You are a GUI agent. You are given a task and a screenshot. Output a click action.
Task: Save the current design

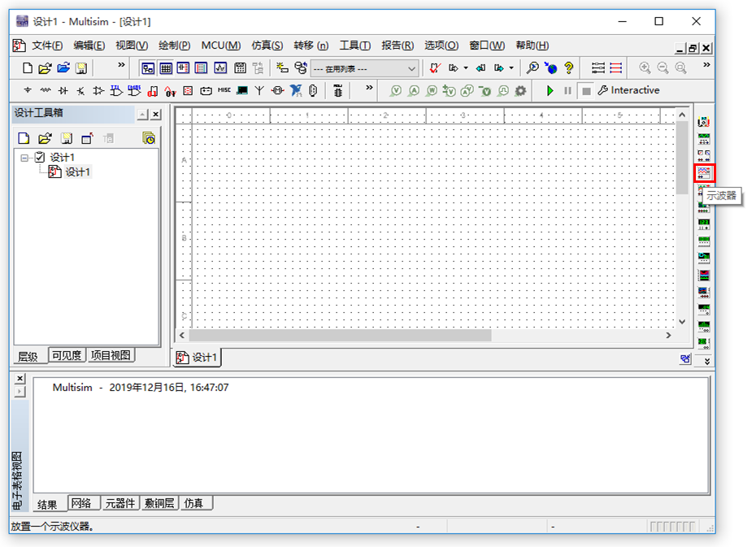(x=81, y=68)
